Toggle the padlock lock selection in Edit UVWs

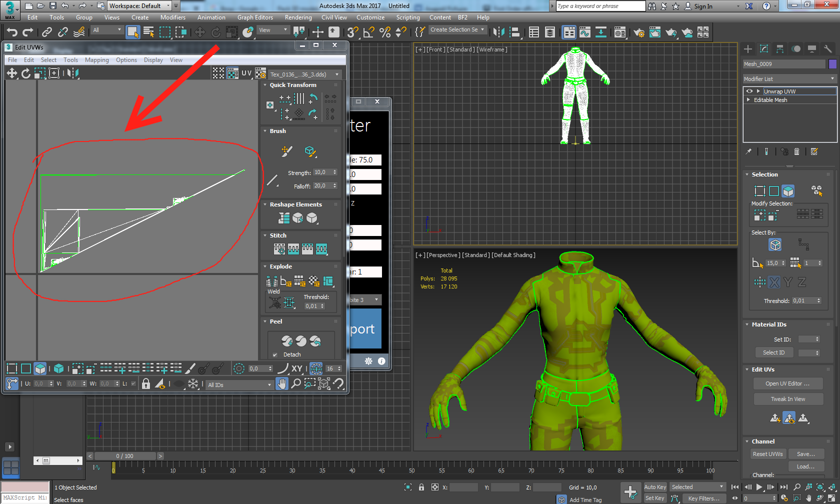click(x=146, y=383)
